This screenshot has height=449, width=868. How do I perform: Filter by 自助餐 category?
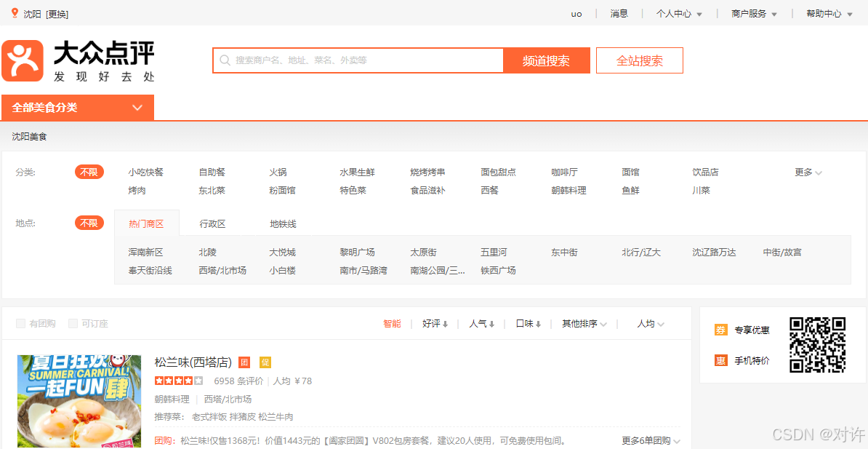[x=212, y=172]
